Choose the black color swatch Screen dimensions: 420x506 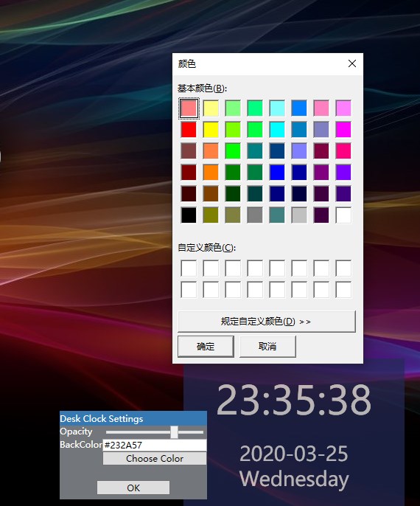pos(189,215)
